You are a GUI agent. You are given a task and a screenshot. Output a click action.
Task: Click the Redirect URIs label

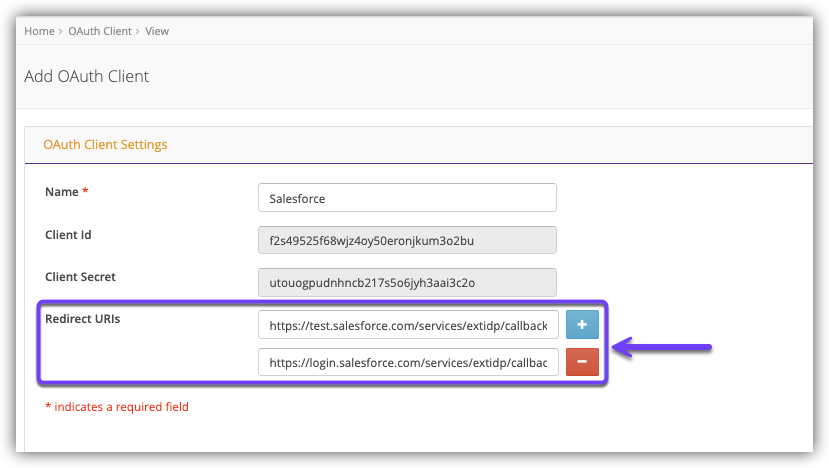82,318
